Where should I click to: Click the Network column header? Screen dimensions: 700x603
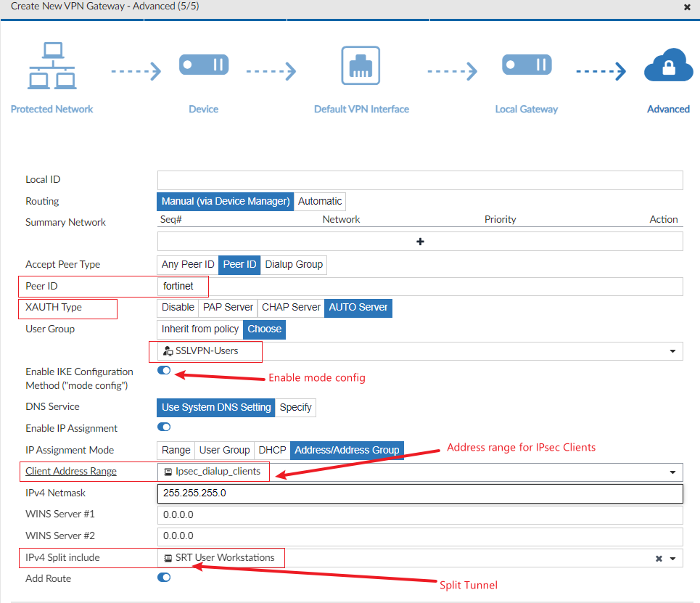(341, 219)
